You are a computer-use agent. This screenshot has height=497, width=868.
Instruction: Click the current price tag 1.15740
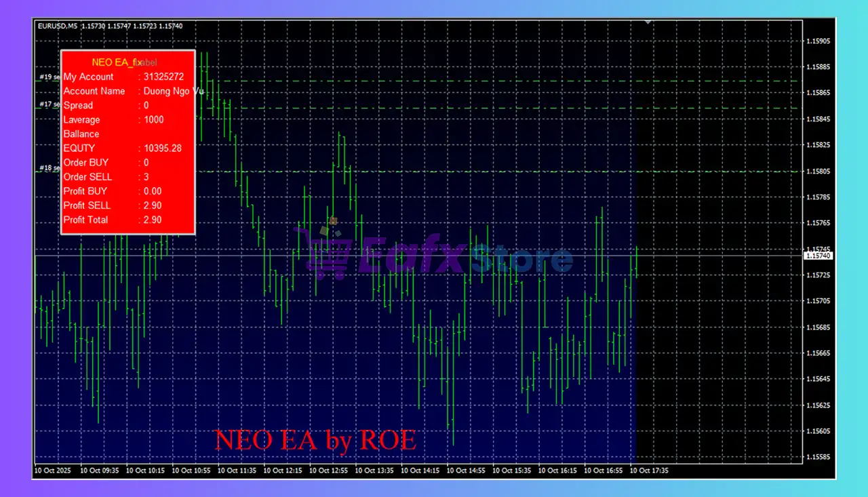818,256
